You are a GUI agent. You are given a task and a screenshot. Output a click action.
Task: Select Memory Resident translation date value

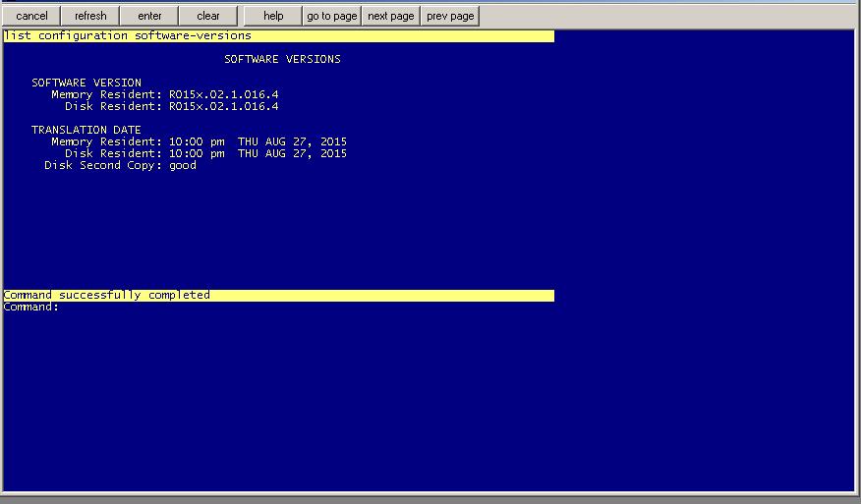pos(258,141)
